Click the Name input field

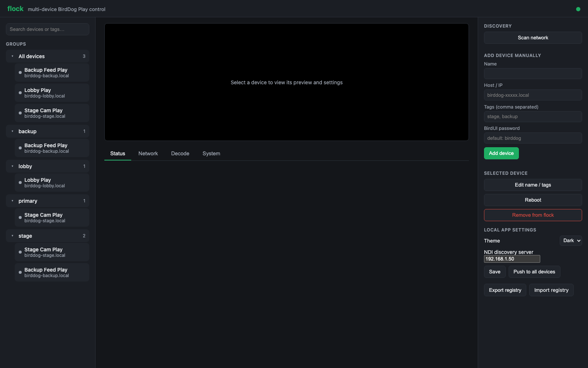[x=533, y=74]
